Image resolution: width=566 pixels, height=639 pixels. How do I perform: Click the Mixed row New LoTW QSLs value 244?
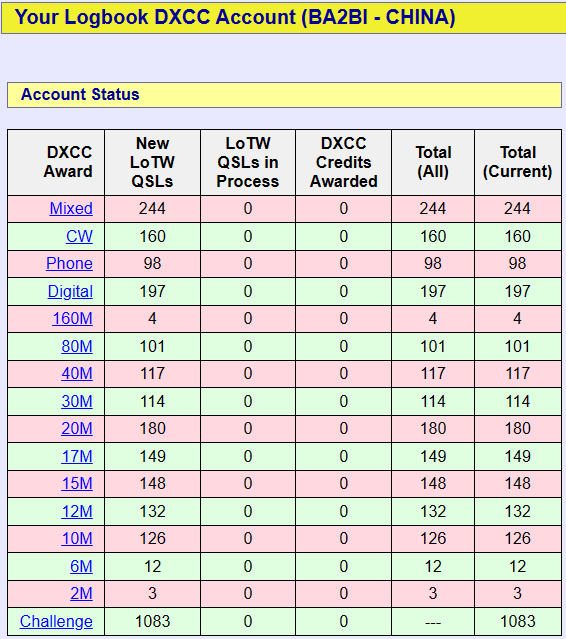152,209
